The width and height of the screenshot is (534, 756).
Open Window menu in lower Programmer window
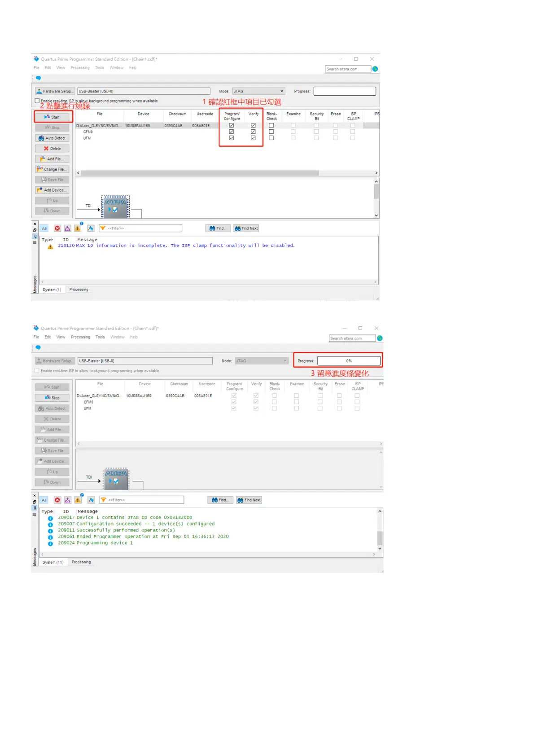[118, 337]
